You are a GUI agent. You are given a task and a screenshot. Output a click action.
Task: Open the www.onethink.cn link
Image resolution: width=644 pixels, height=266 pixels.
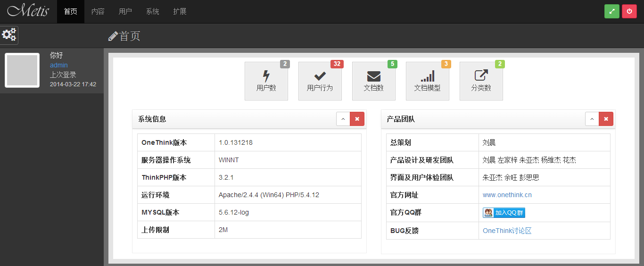click(507, 195)
